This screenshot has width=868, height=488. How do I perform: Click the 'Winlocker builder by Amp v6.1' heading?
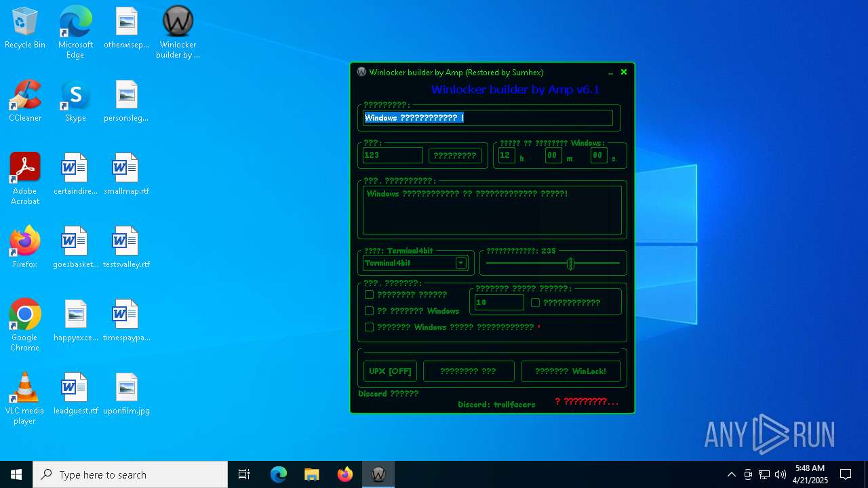click(x=515, y=89)
